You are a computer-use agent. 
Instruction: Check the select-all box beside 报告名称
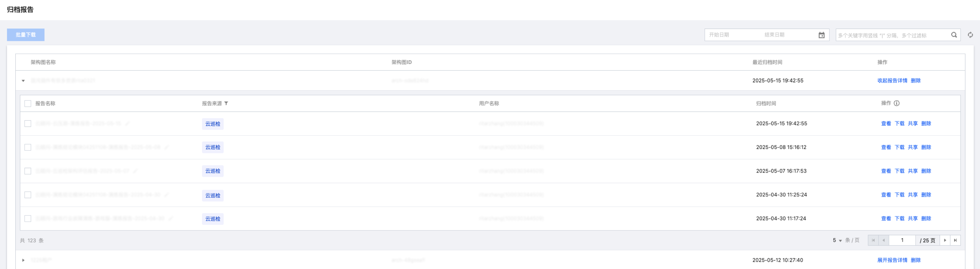(28, 104)
